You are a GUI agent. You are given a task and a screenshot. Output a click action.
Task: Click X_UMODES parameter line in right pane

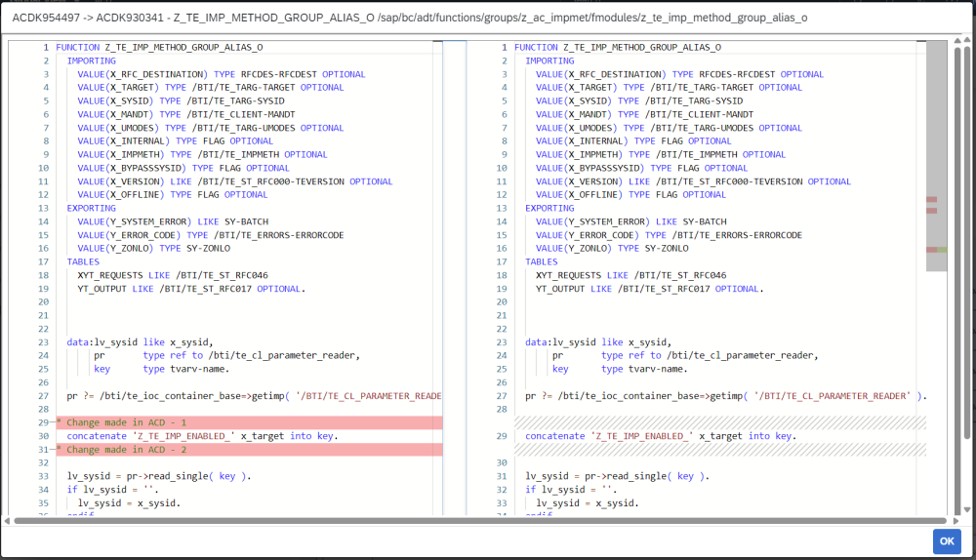(x=670, y=128)
